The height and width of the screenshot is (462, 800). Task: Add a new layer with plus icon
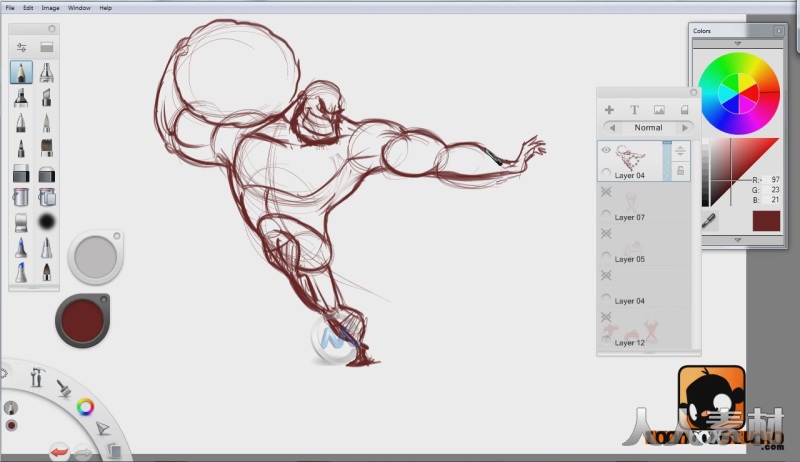coord(609,110)
